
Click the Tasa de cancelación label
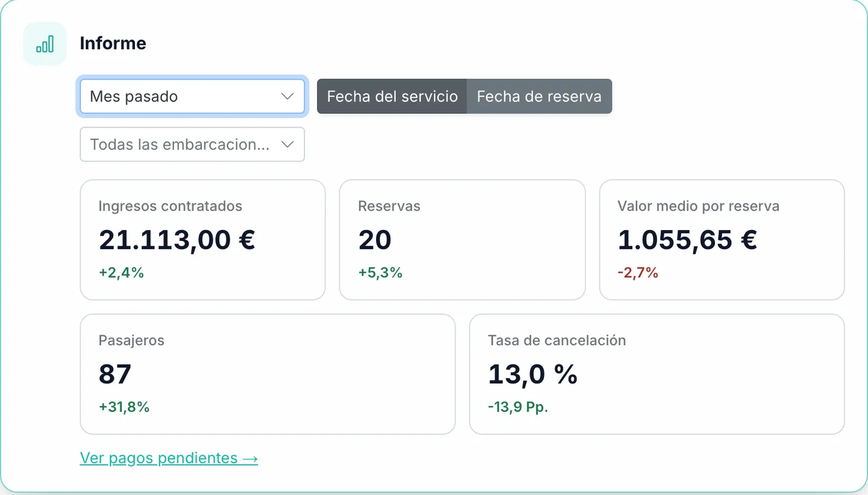[x=557, y=340]
